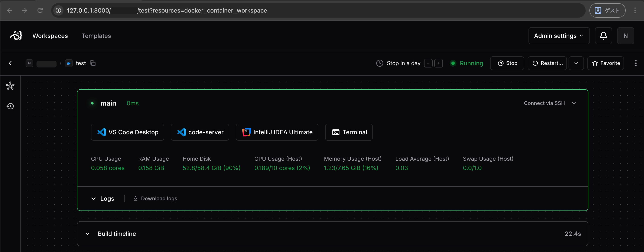The width and height of the screenshot is (644, 252).
Task: Switch to the Templates tab
Action: click(96, 36)
